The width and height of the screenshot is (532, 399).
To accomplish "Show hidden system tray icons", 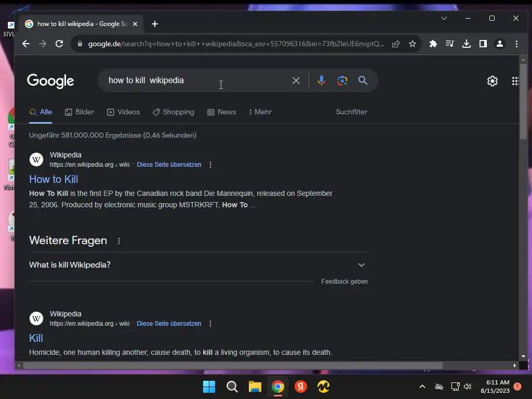I will click(x=422, y=387).
